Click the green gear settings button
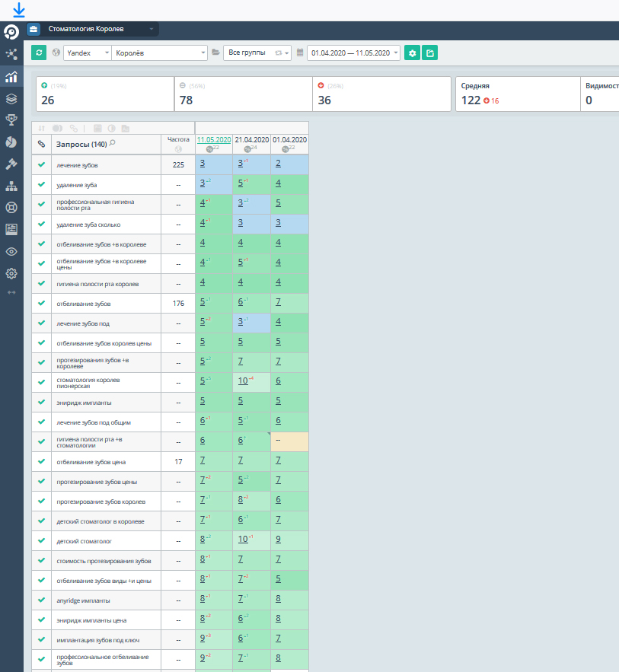 click(x=412, y=53)
